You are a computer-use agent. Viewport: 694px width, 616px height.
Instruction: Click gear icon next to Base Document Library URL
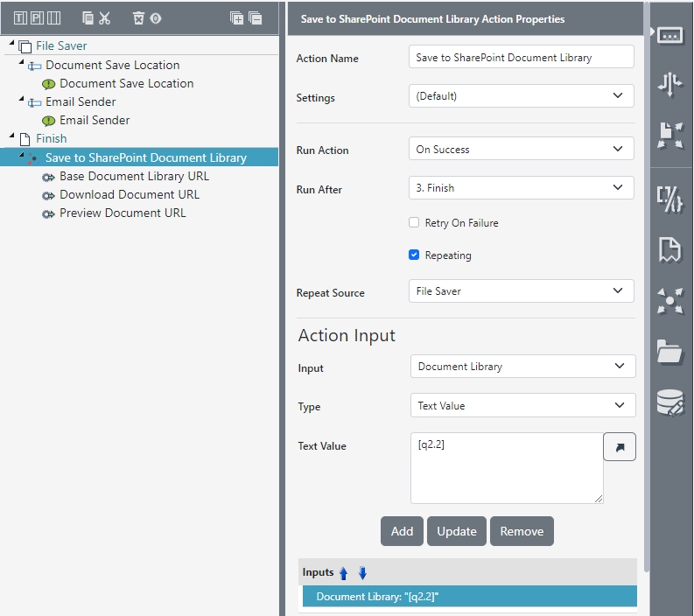(x=48, y=178)
